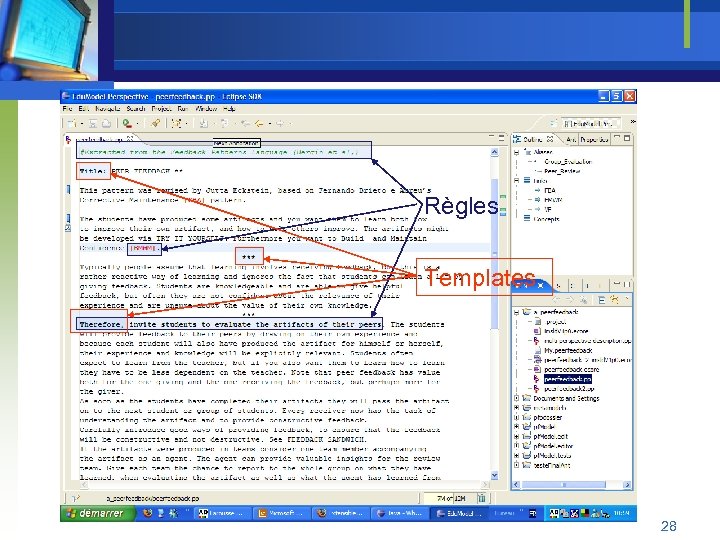Select the Concepts node in Outline
This screenshot has height=540, width=720.
click(546, 219)
